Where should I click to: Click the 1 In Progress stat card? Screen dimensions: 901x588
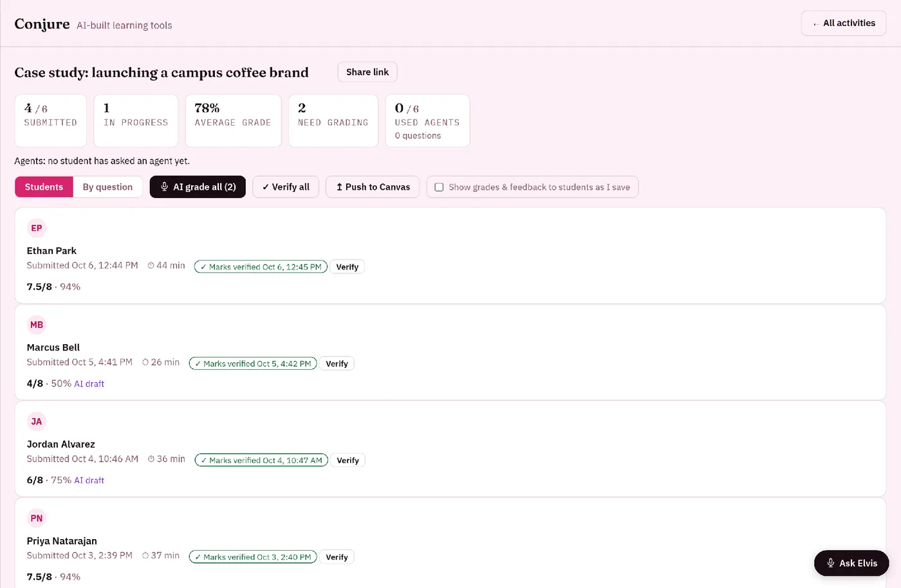136,121
